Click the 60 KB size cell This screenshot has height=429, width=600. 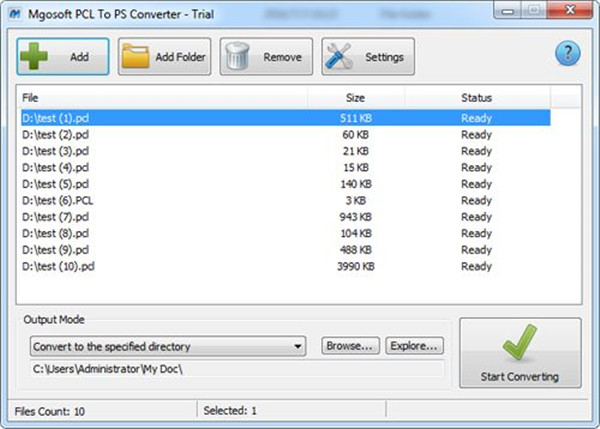click(355, 135)
